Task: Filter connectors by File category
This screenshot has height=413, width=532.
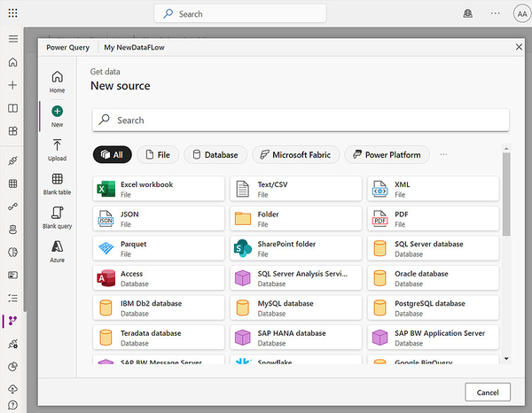Action: [158, 154]
